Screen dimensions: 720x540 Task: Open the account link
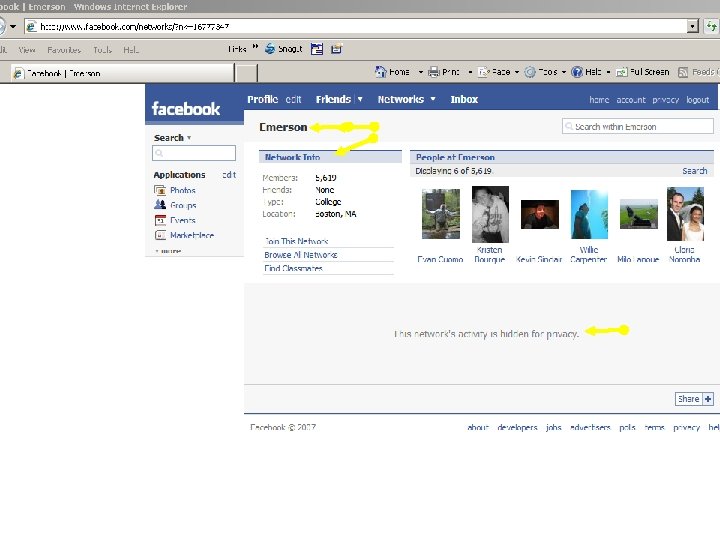click(x=630, y=100)
